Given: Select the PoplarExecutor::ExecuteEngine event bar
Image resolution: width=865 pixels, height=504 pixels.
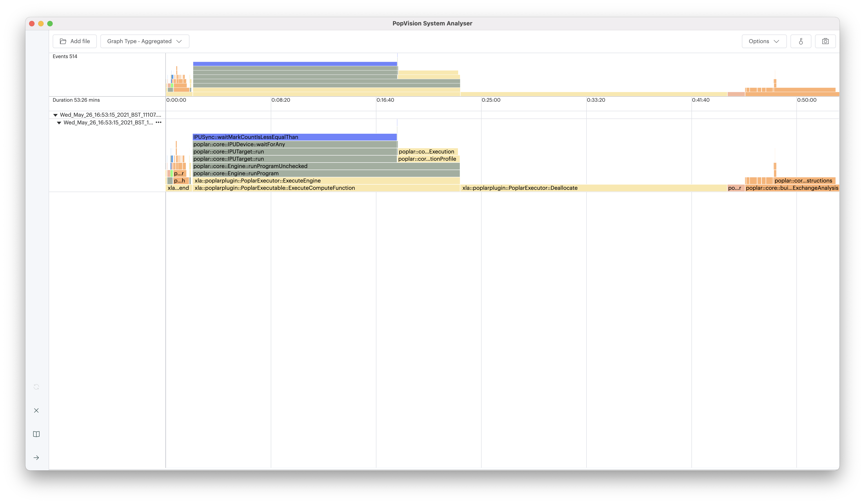Looking at the screenshot, I should (x=257, y=180).
